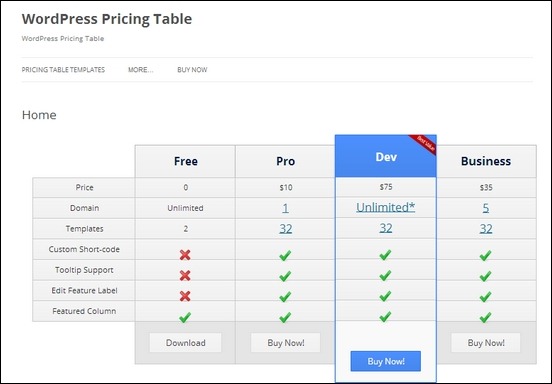Image resolution: width=552 pixels, height=384 pixels.
Task: Open the More... menu item
Action: click(x=140, y=70)
